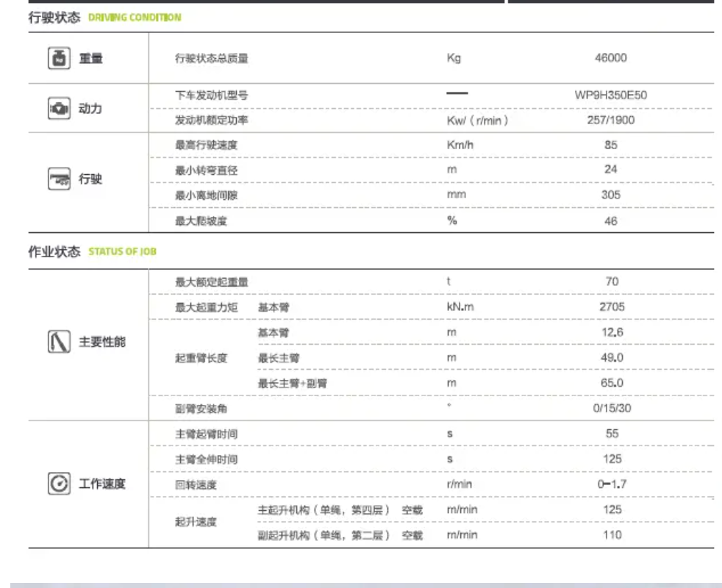Click the 起重臂长度 group label
The height and width of the screenshot is (588, 722).
201,358
